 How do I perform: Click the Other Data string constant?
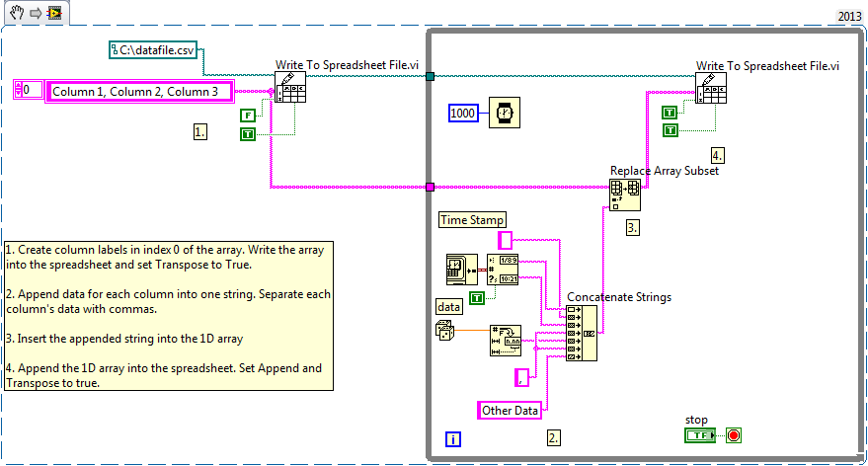[x=511, y=410]
